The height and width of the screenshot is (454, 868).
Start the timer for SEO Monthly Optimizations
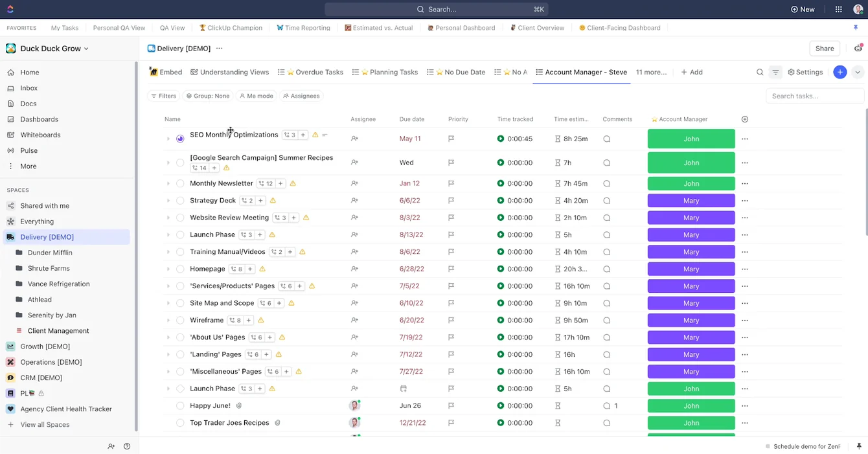[x=501, y=139]
